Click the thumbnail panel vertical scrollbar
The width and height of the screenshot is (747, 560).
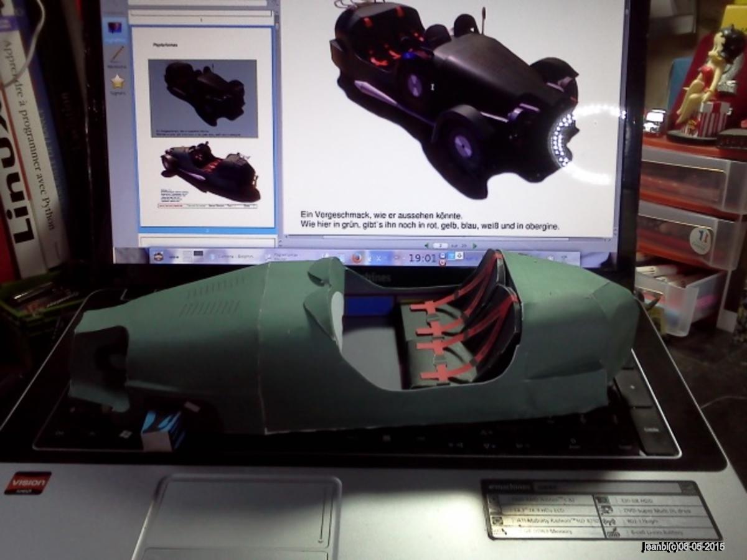(x=276, y=124)
